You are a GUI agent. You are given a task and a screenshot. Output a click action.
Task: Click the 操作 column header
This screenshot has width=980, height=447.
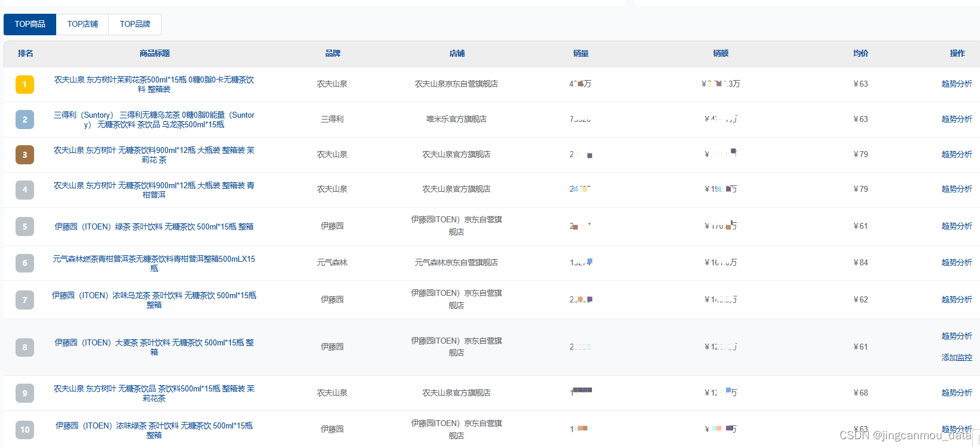pos(957,54)
